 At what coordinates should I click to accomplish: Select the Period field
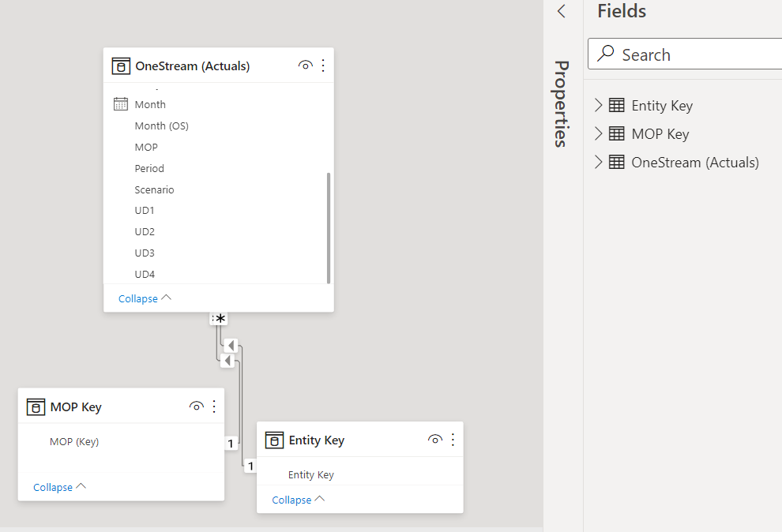coord(149,168)
